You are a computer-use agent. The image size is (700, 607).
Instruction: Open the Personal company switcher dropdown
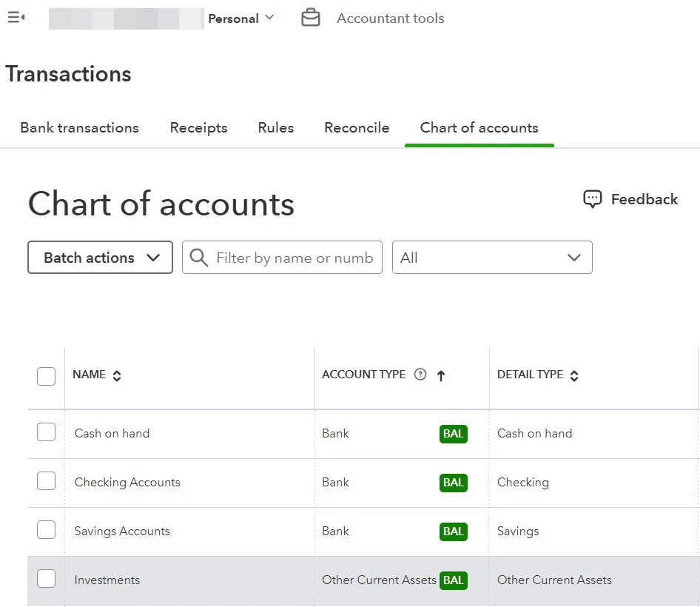(x=240, y=19)
